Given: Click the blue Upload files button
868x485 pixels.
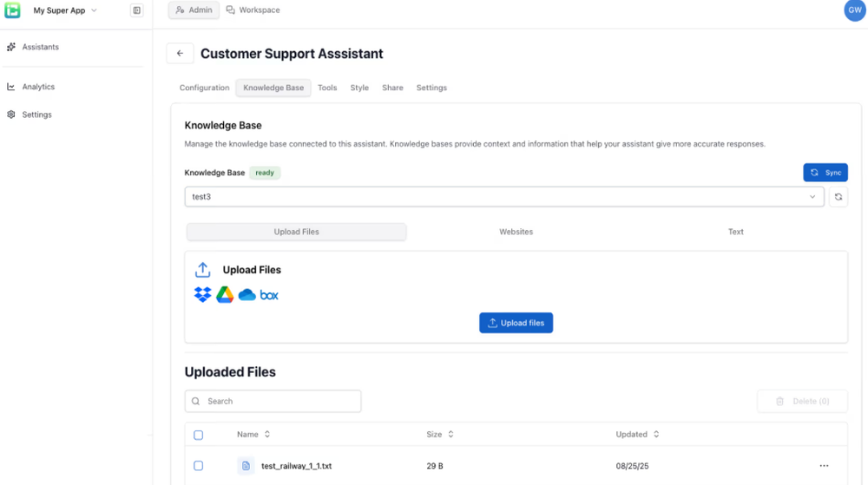Looking at the screenshot, I should coord(516,323).
